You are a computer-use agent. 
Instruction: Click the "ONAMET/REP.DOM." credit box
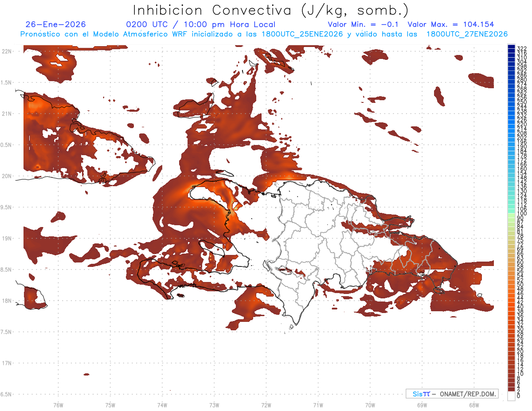[452, 394]
